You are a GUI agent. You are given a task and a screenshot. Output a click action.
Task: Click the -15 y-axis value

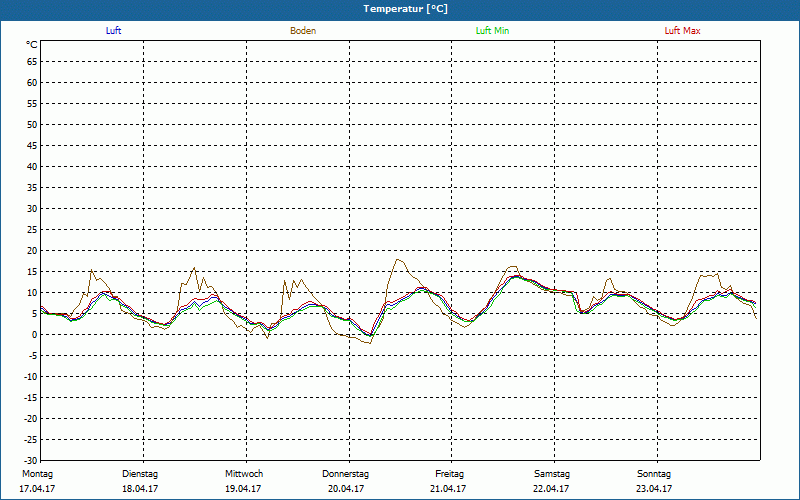click(x=30, y=397)
